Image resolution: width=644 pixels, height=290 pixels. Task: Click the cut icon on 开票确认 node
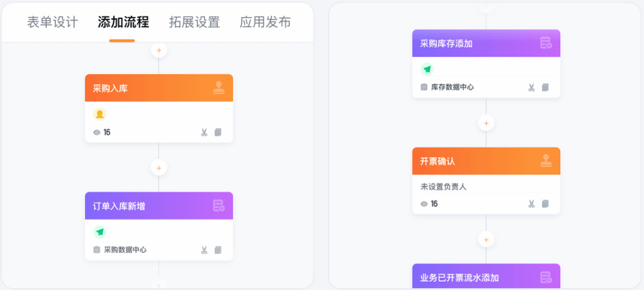tap(531, 204)
